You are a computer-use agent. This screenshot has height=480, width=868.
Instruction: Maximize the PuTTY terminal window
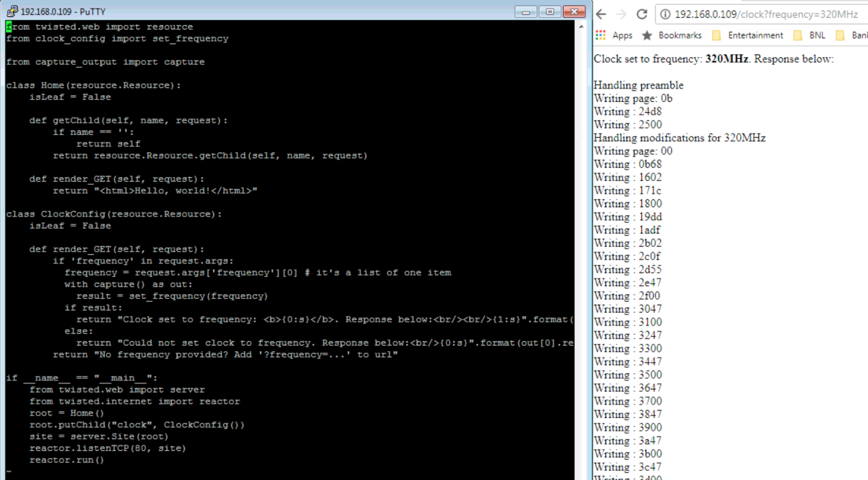pyautogui.click(x=550, y=11)
